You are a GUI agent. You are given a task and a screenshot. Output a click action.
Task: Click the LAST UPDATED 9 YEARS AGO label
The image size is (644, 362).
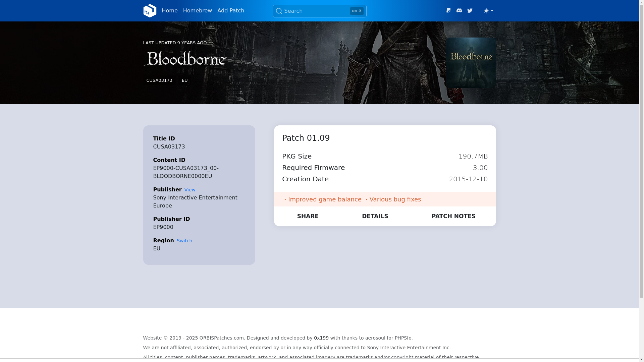pyautogui.click(x=175, y=43)
